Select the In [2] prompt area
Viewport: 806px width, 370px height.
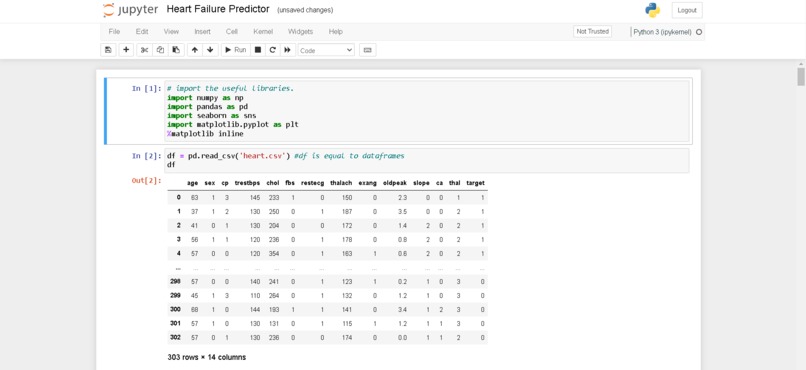click(146, 156)
